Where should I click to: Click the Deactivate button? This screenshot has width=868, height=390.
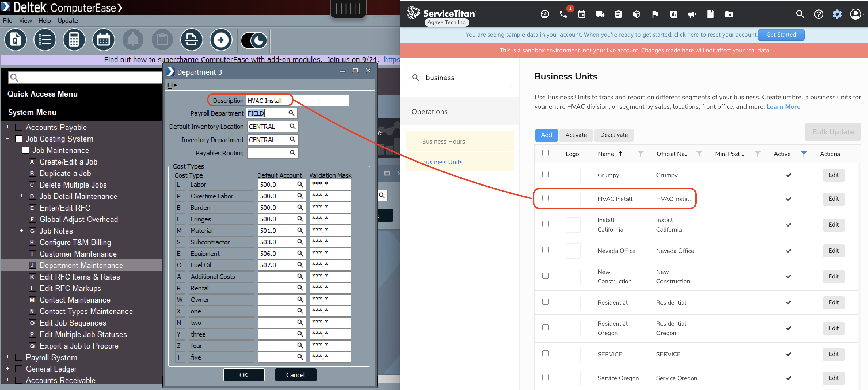tap(614, 135)
